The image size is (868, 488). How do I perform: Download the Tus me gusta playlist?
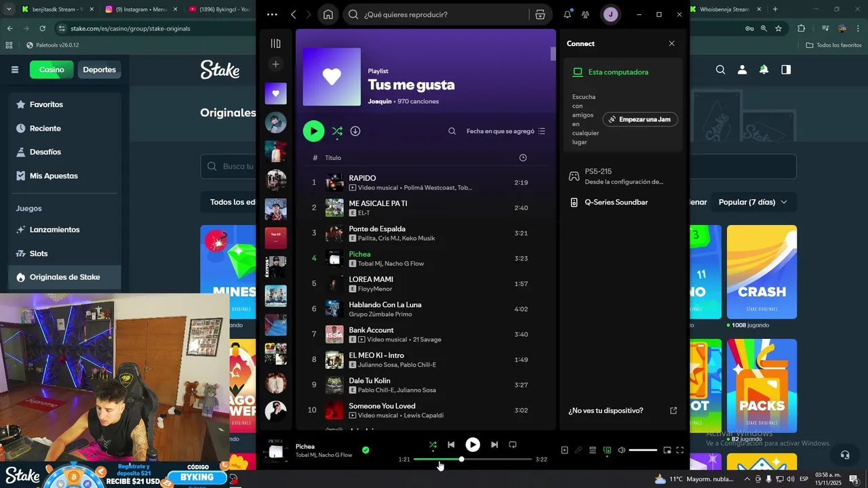(x=355, y=131)
